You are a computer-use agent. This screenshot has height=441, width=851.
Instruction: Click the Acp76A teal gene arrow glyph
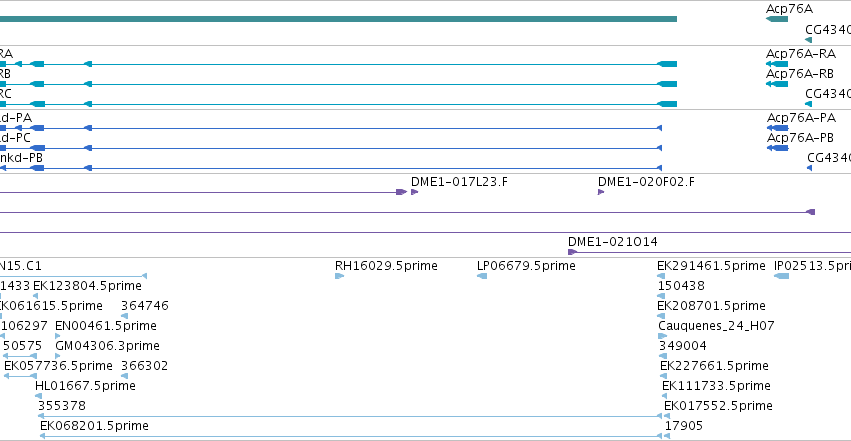pyautogui.click(x=777, y=20)
